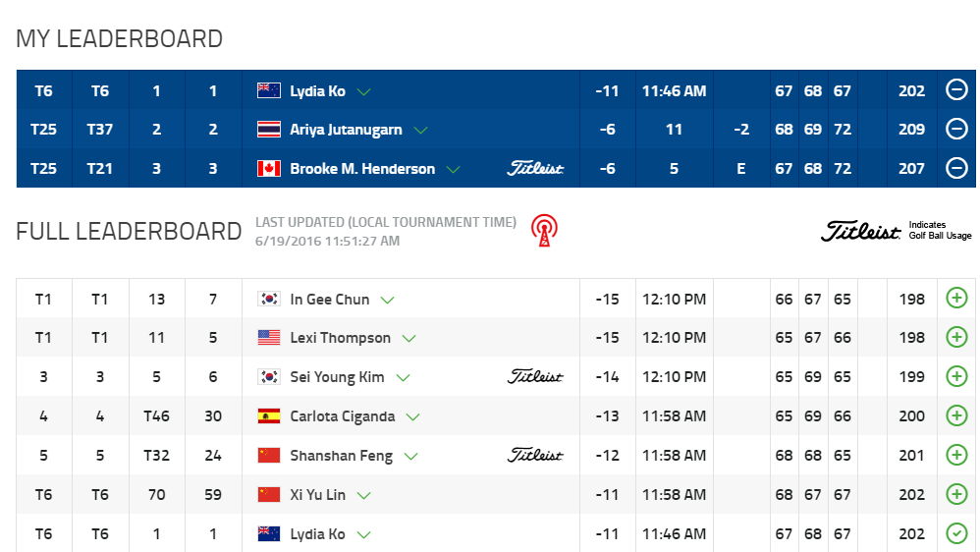Add Sei Young Kim to My Leaderboard
The height and width of the screenshot is (552, 980).
(x=956, y=377)
